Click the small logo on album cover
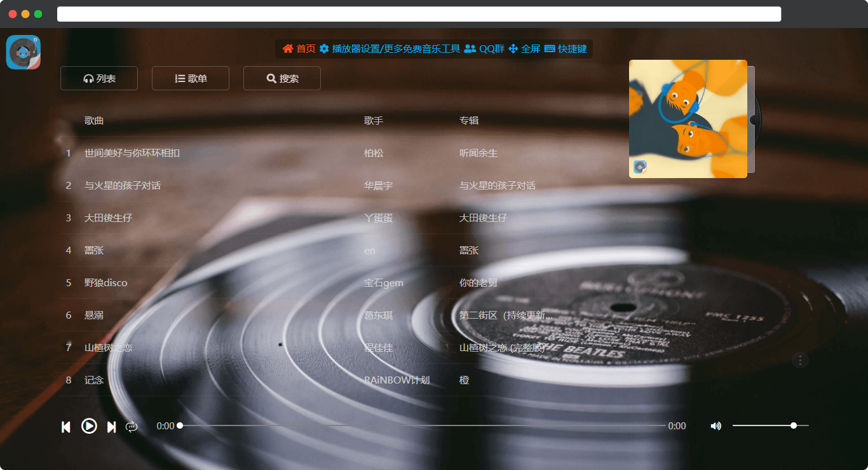 pos(641,167)
